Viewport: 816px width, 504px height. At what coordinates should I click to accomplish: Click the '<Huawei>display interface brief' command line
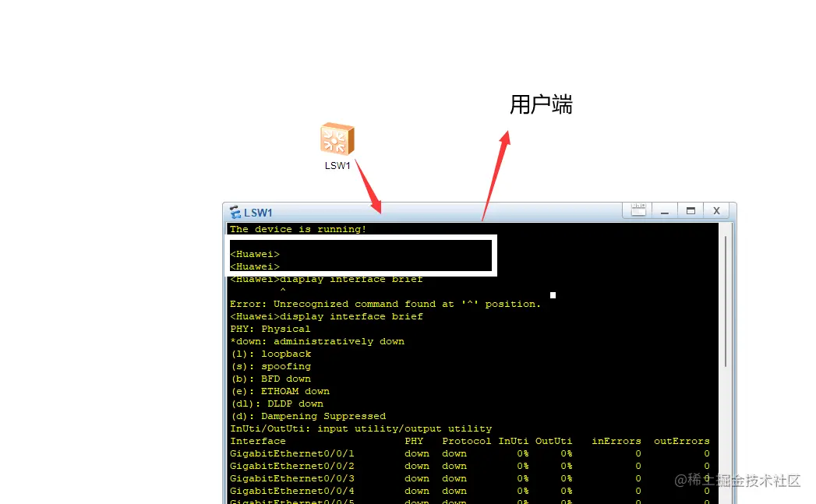327,317
